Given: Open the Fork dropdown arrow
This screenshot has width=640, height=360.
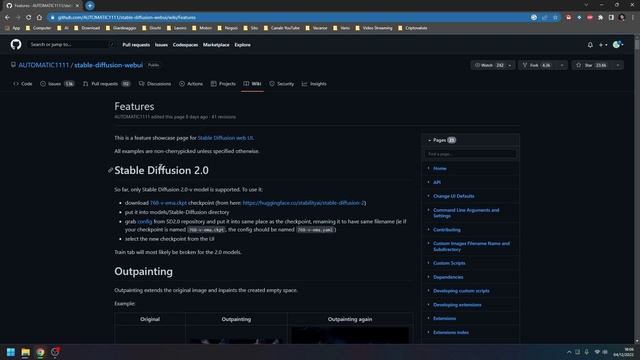Looking at the screenshot, I should [562, 65].
